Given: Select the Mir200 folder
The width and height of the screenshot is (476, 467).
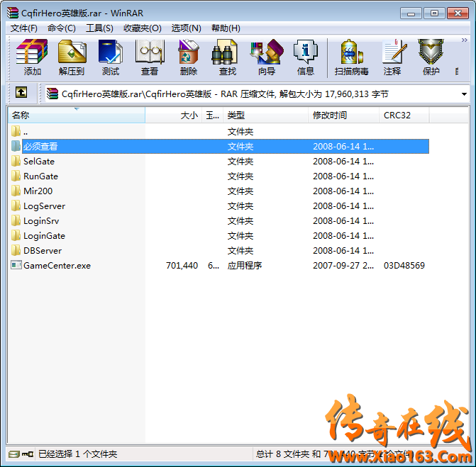Looking at the screenshot, I should click(x=218, y=191).
